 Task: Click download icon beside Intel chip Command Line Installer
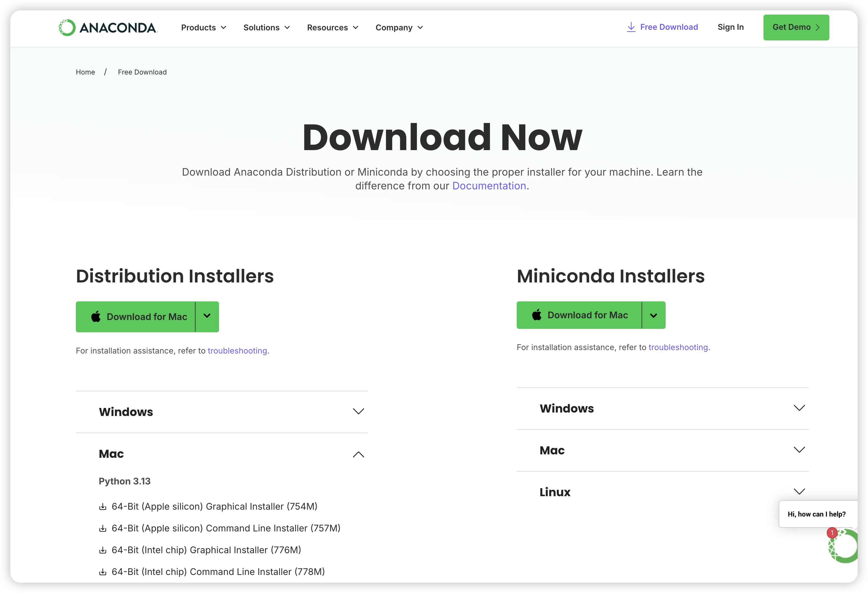click(x=103, y=572)
